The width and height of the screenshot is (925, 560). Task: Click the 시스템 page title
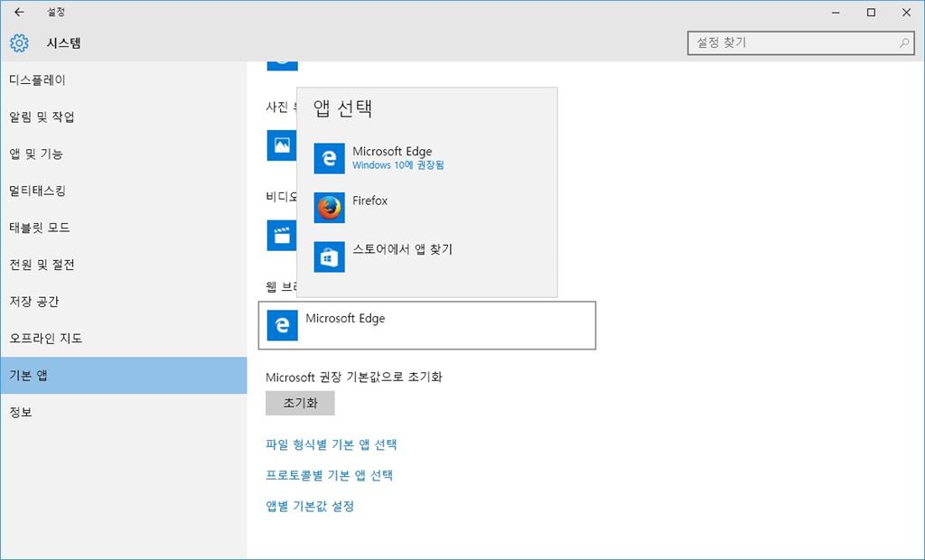64,43
